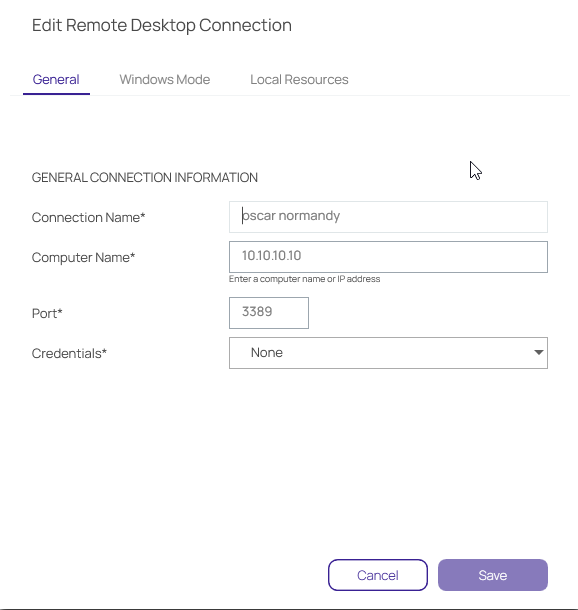Click the Credentials dropdown arrow
Screen dimensions: 578x610
(x=538, y=352)
